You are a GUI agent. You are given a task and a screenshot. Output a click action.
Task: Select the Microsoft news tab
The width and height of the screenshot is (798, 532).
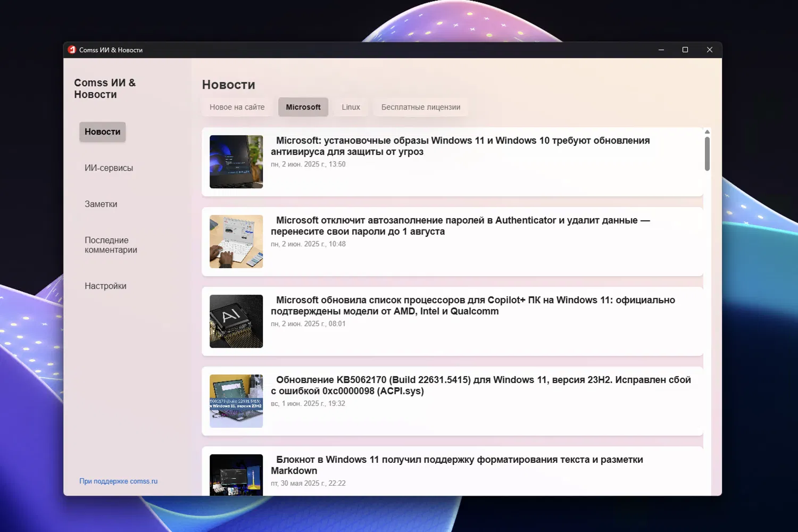coord(303,107)
